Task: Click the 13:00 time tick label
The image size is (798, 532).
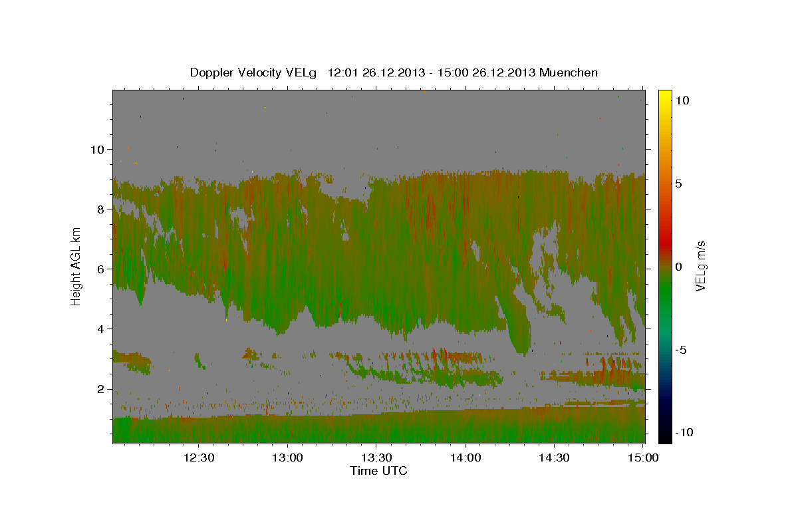Action: [288, 458]
